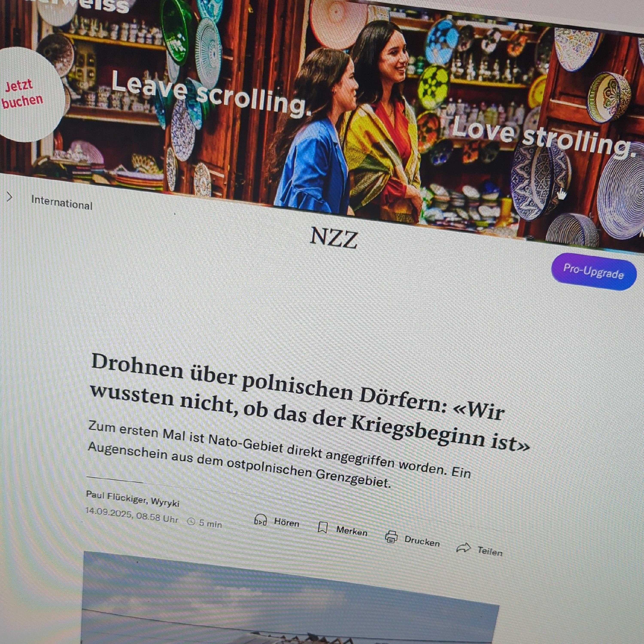This screenshot has height=644, width=644.
Task: Click the clock icon beside 5 min
Action: tap(191, 521)
